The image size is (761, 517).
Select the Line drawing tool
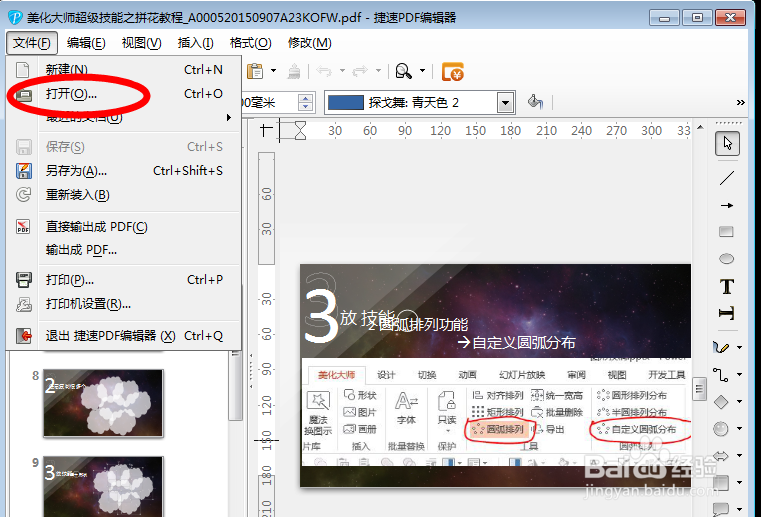727,178
